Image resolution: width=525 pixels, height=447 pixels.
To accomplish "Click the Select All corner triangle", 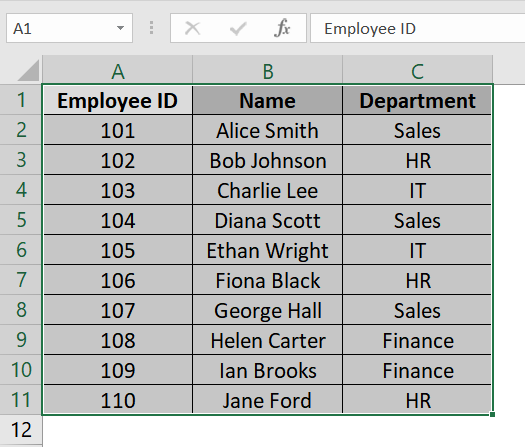I will tap(28, 70).
